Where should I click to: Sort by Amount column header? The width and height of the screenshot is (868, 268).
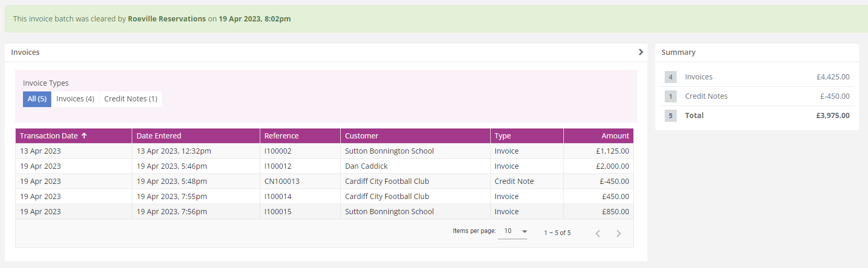tap(615, 136)
